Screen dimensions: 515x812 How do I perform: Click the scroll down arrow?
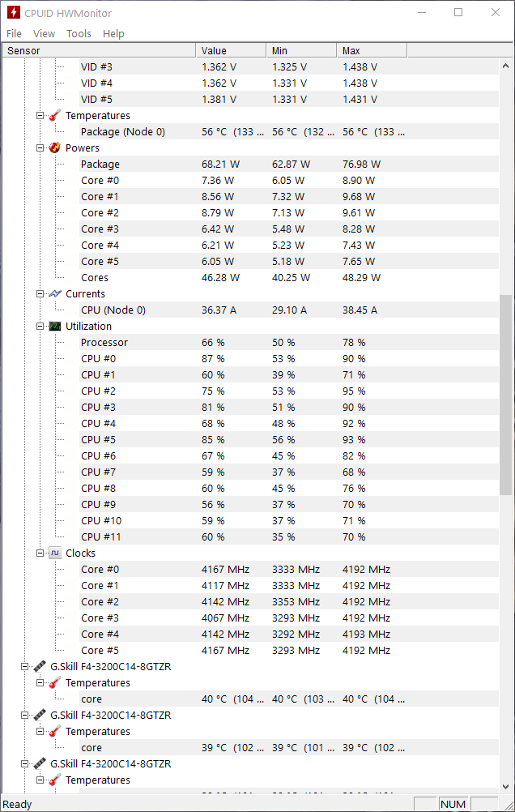tap(505, 786)
